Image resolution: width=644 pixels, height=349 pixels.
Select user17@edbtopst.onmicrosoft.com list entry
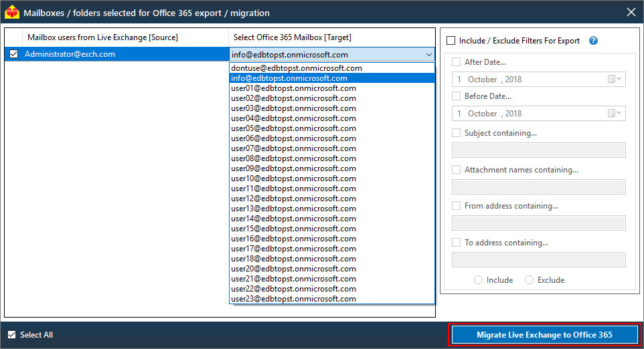332,249
